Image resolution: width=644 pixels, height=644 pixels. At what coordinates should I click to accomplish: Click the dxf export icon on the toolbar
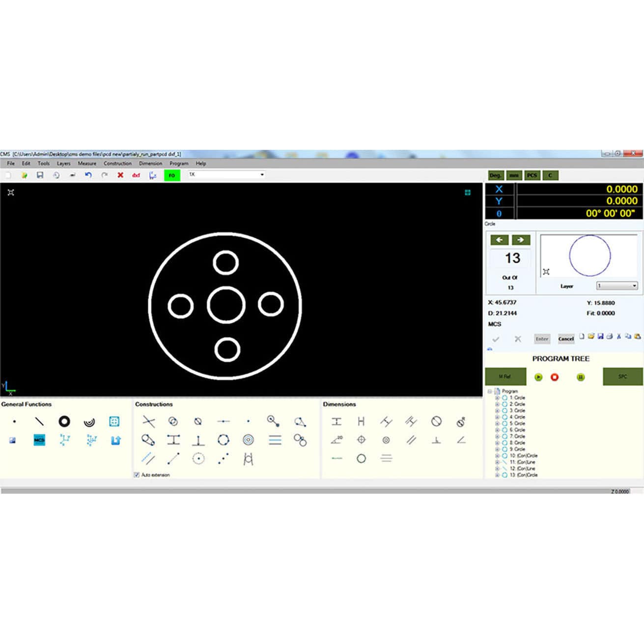click(137, 175)
